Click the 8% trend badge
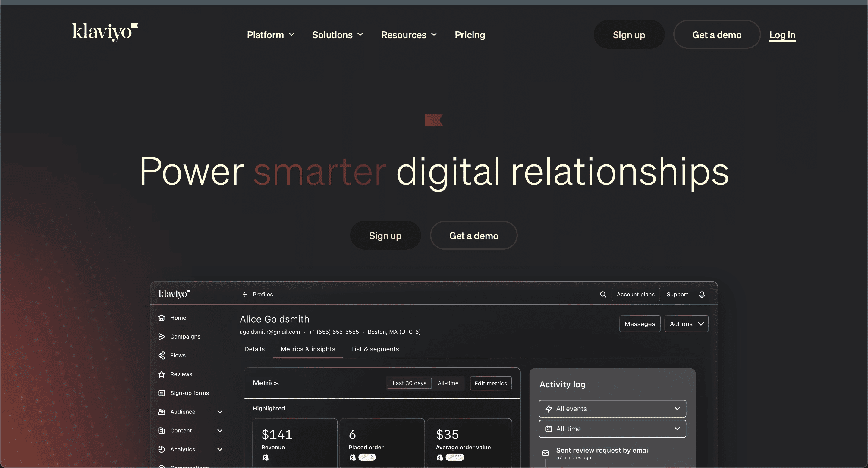Image resolution: width=868 pixels, height=468 pixels. tap(454, 457)
